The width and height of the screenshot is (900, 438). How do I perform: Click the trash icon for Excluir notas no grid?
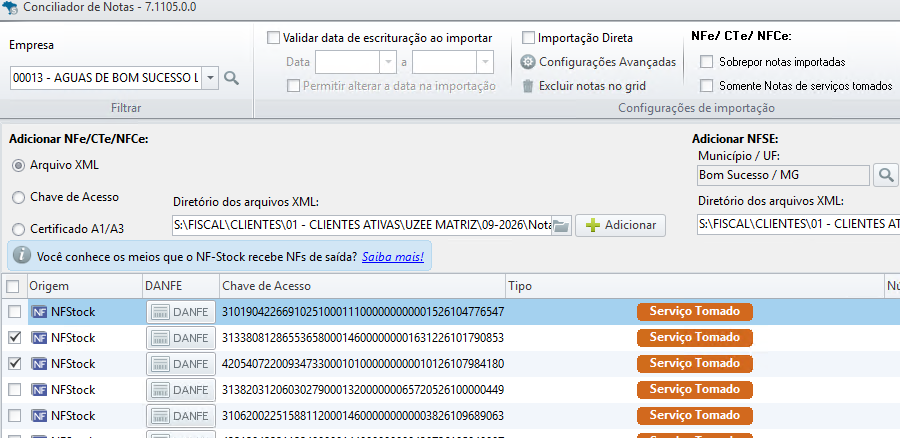(x=527, y=86)
